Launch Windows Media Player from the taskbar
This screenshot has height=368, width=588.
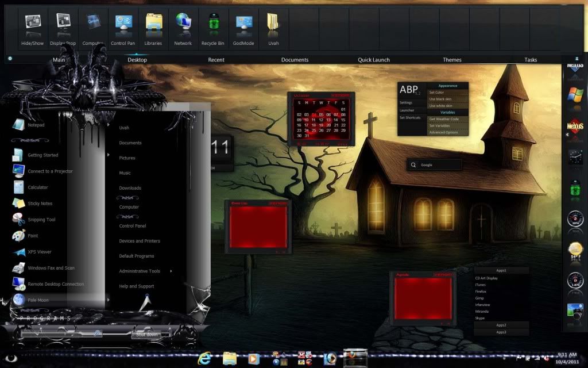click(254, 358)
